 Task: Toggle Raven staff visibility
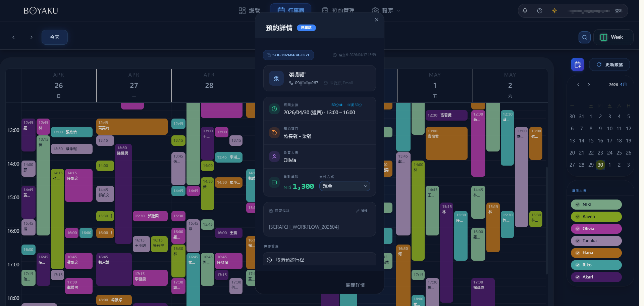point(596,217)
